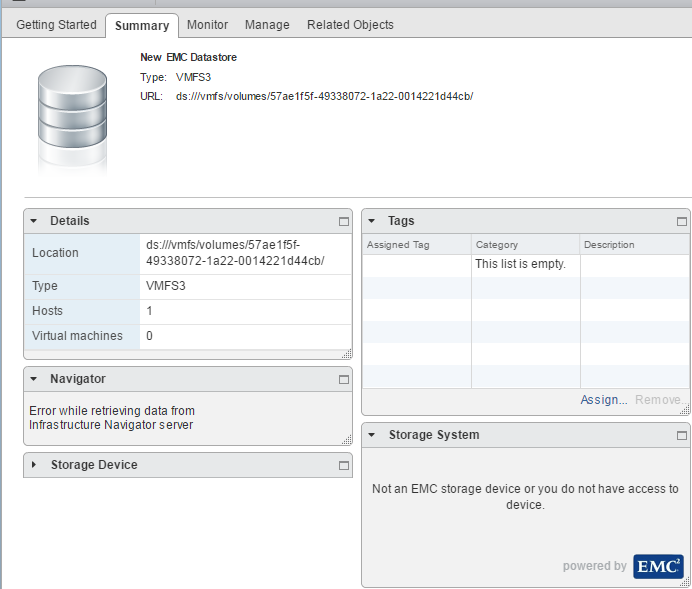Maximize the Navigator panel
692x589 pixels.
click(343, 380)
